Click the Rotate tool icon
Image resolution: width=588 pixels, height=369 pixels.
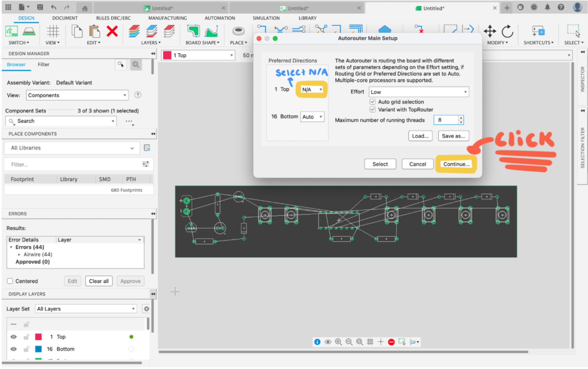coord(507,31)
